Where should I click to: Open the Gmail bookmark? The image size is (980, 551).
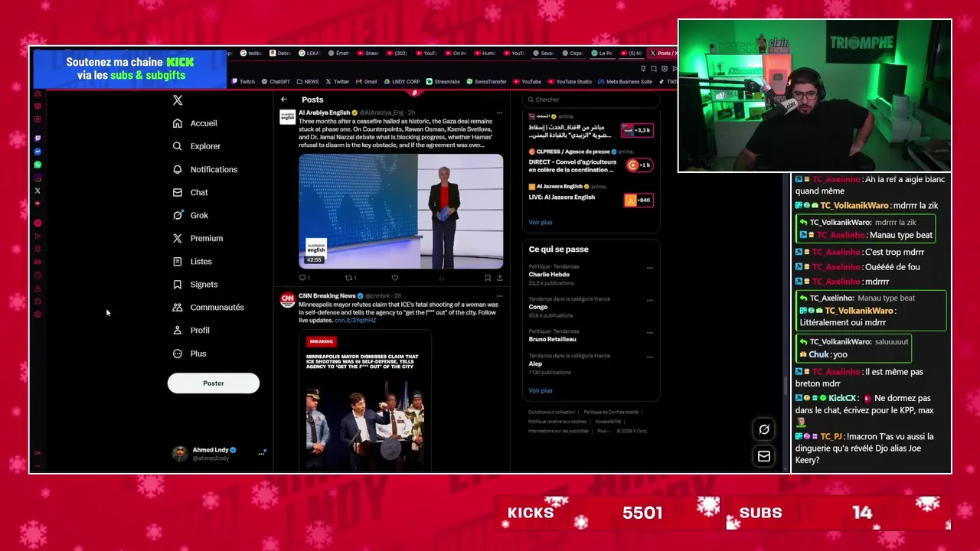click(x=366, y=82)
